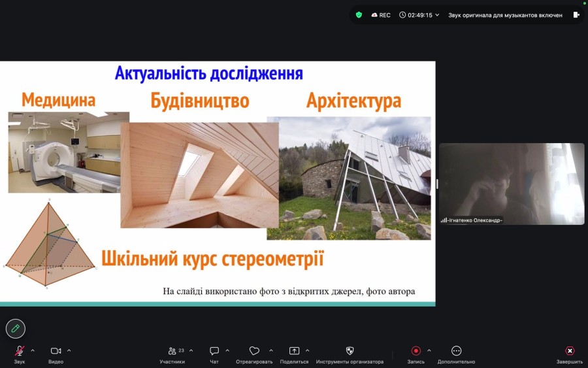Click the Медицина heading on slide
The width and height of the screenshot is (588, 368).
tap(59, 100)
